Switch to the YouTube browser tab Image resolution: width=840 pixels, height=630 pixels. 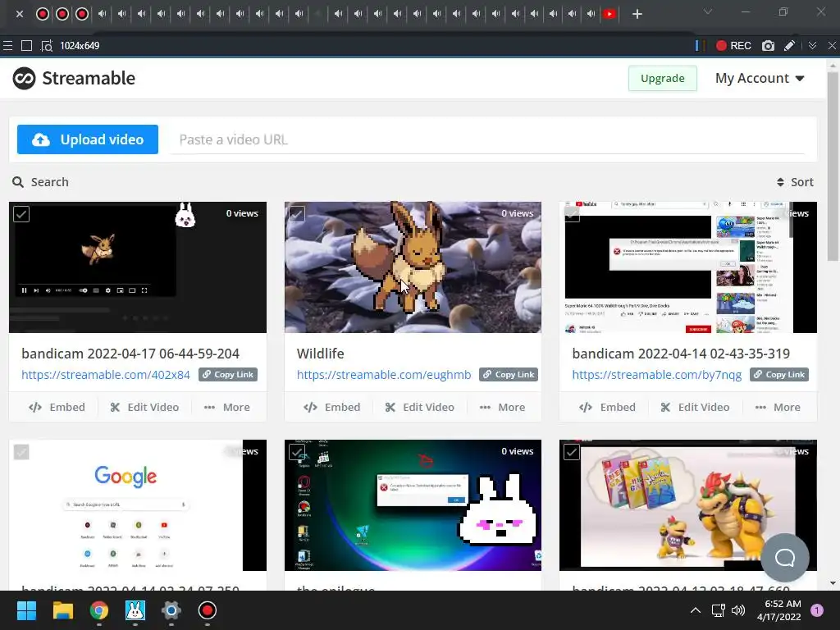point(609,14)
